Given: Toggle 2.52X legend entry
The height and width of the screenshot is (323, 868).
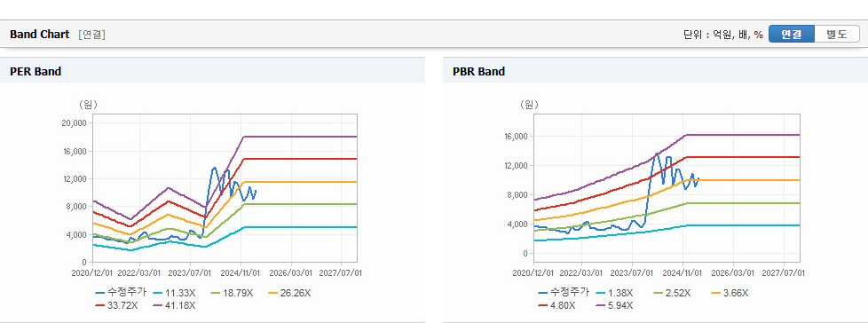Looking at the screenshot, I should (672, 293).
